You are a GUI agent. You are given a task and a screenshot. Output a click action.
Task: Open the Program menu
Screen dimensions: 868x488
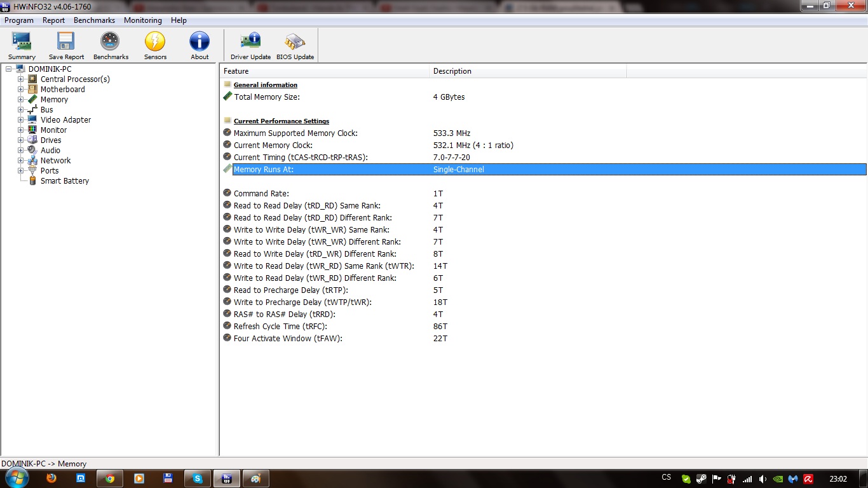19,20
